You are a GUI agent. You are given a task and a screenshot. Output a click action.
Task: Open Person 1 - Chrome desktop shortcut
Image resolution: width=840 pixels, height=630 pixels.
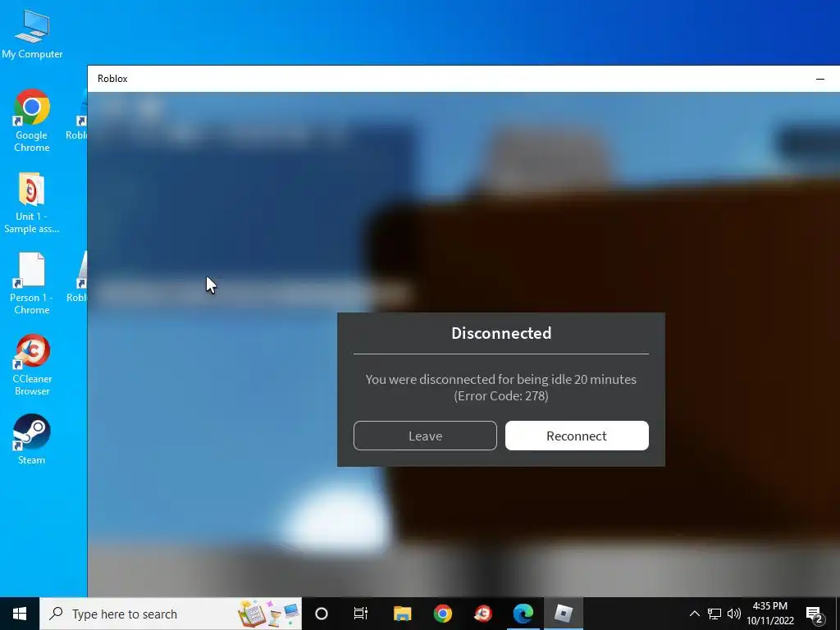[x=32, y=283]
